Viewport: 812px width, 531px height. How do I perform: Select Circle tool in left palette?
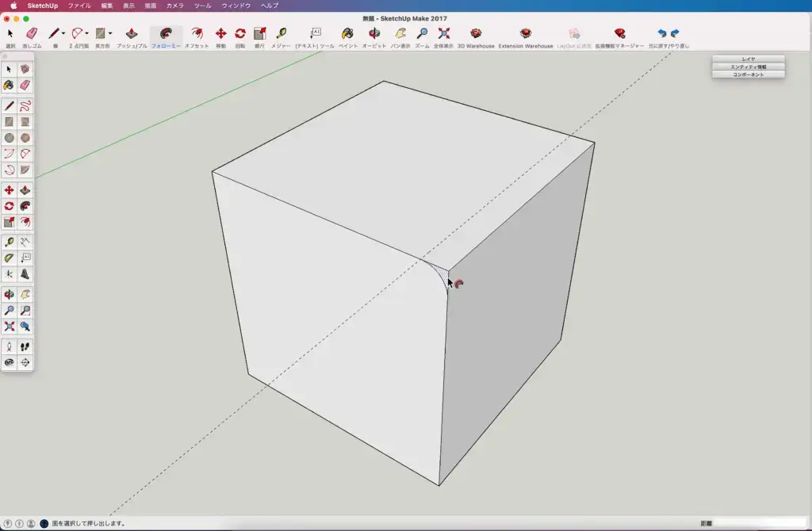(x=9, y=138)
